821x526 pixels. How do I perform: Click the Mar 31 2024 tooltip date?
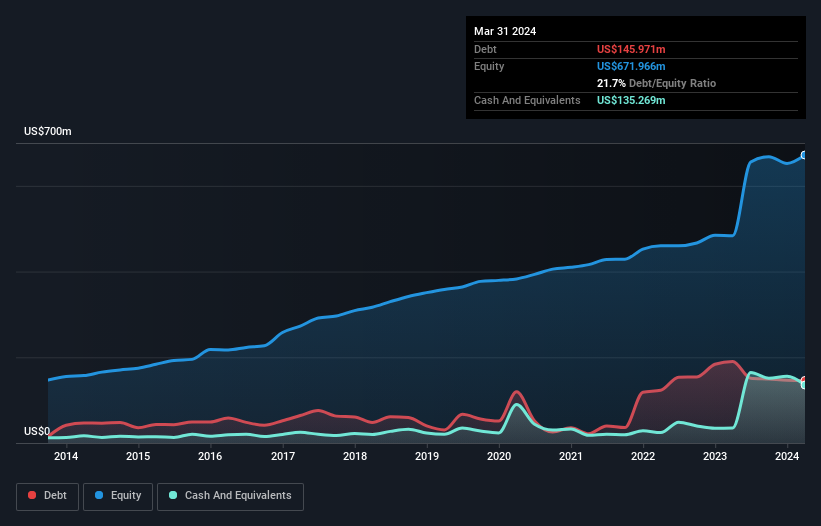coord(505,31)
